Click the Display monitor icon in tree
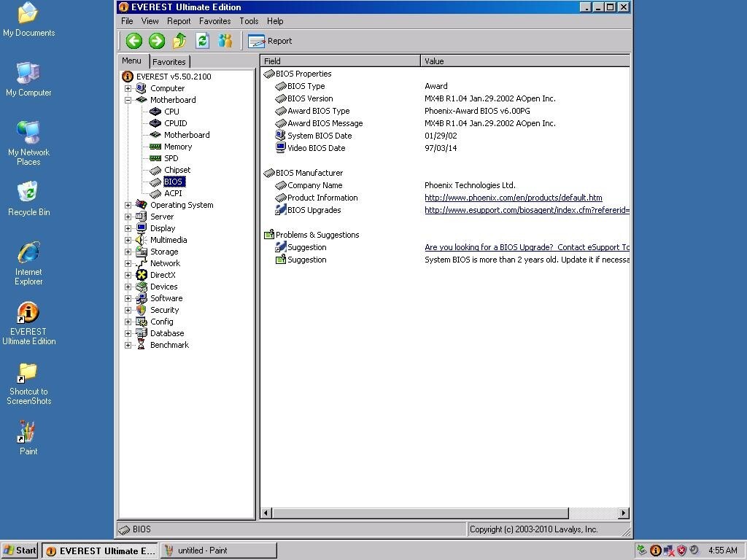Screen dimensions: 747x560 [142, 228]
